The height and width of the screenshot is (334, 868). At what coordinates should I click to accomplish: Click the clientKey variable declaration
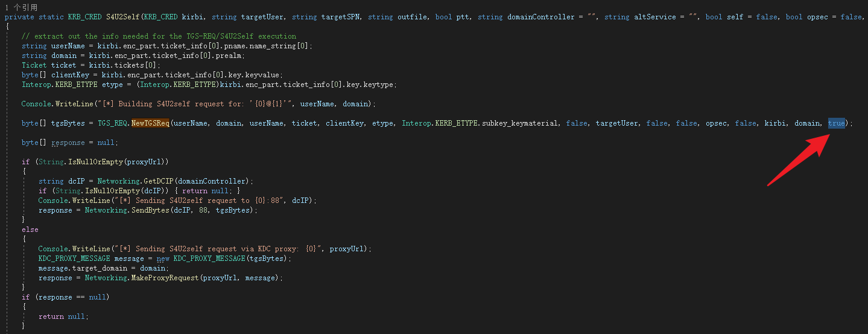tap(70, 75)
